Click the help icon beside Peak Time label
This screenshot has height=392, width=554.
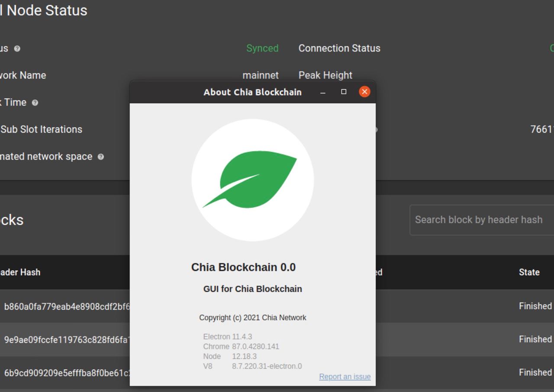[x=35, y=103]
